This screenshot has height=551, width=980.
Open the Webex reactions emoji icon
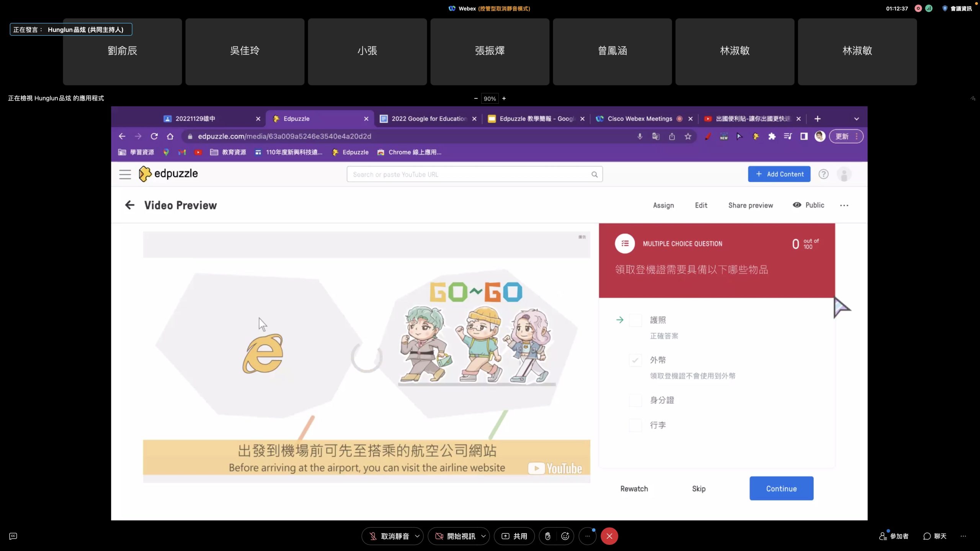[x=565, y=536]
